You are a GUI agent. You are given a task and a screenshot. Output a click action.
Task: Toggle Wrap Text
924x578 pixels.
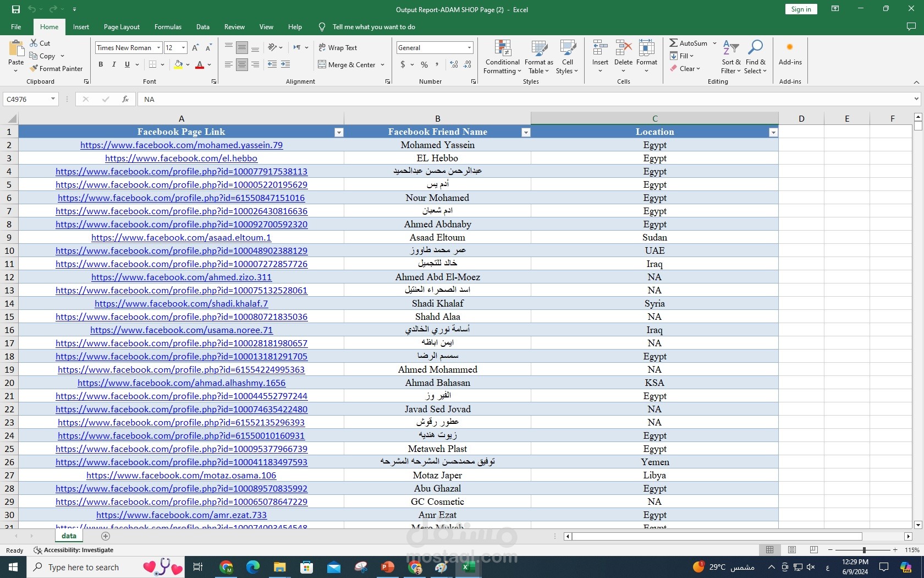coord(338,48)
